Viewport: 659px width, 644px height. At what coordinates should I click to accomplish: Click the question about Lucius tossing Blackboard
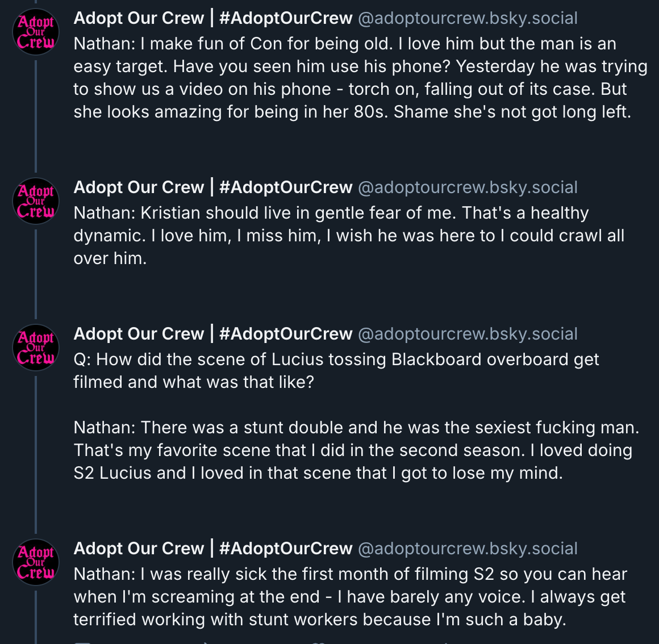pyautogui.click(x=336, y=371)
